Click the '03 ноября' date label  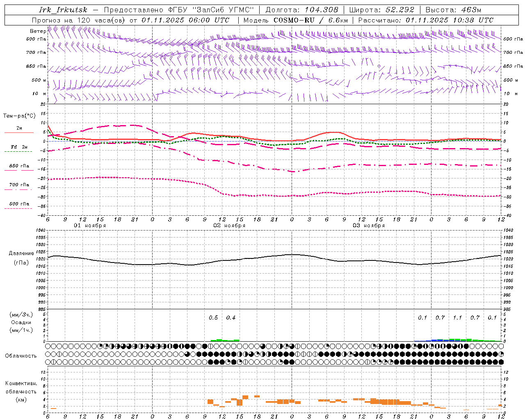coord(369,226)
